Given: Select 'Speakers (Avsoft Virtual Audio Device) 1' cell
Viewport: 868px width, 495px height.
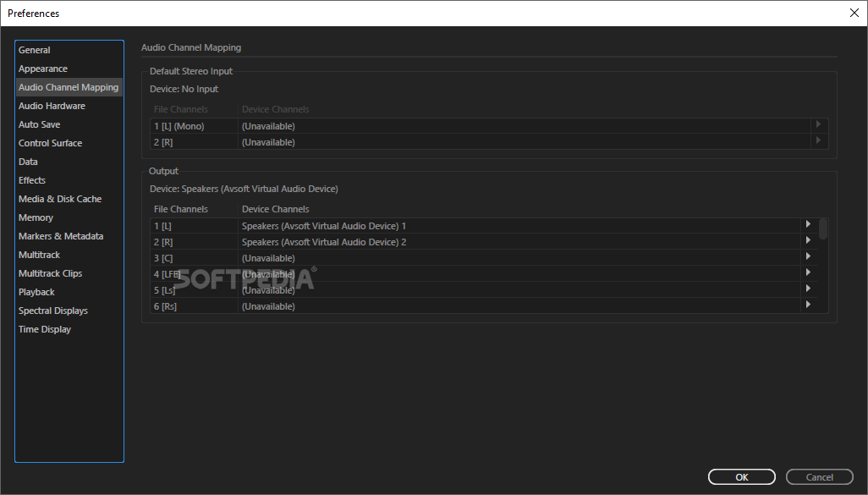Looking at the screenshot, I should pos(519,226).
